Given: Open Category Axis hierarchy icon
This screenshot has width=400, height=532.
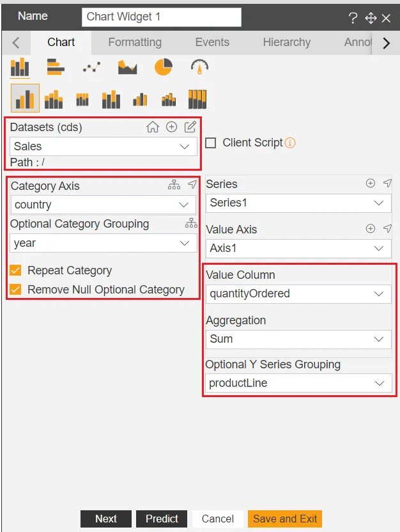Looking at the screenshot, I should [x=174, y=185].
